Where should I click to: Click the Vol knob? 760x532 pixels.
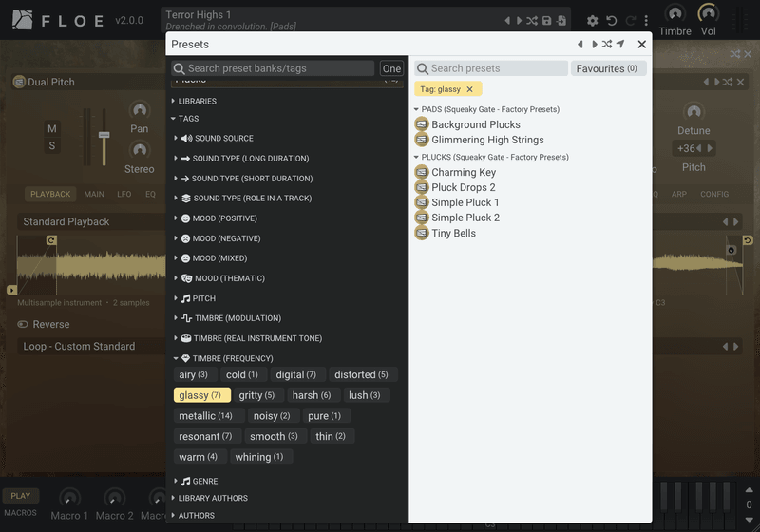(x=708, y=13)
